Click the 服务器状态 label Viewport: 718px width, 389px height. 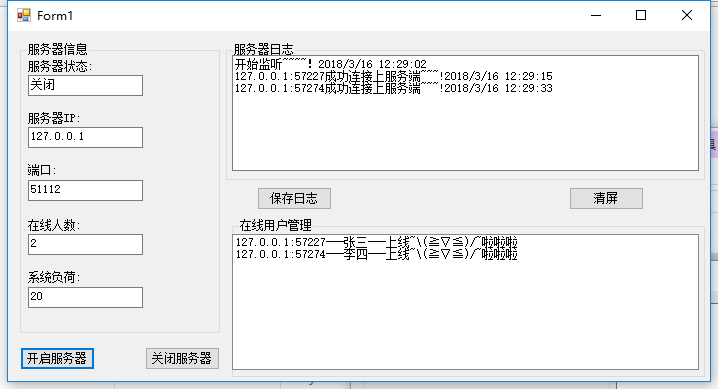60,66
